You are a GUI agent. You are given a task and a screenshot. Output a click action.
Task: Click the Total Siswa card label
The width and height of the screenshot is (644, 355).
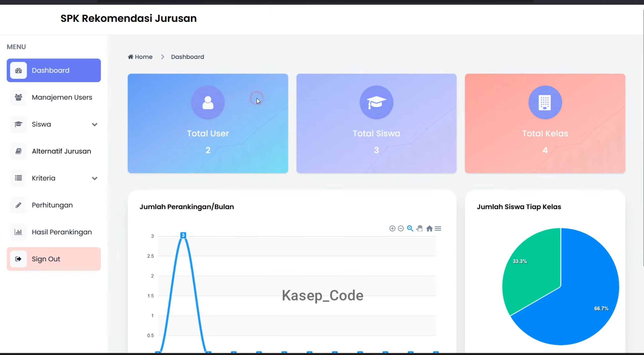(x=376, y=133)
